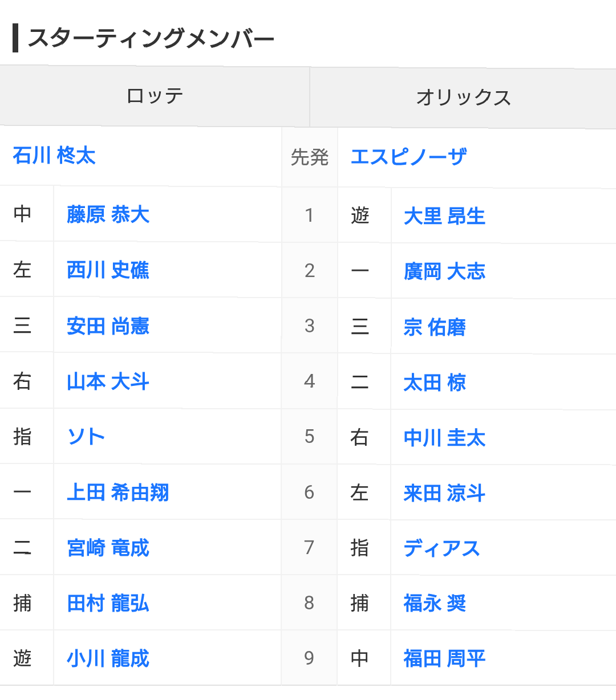This screenshot has height=700, width=616.
Task: View catcher 田村 龍弘 profile
Action: click(108, 603)
